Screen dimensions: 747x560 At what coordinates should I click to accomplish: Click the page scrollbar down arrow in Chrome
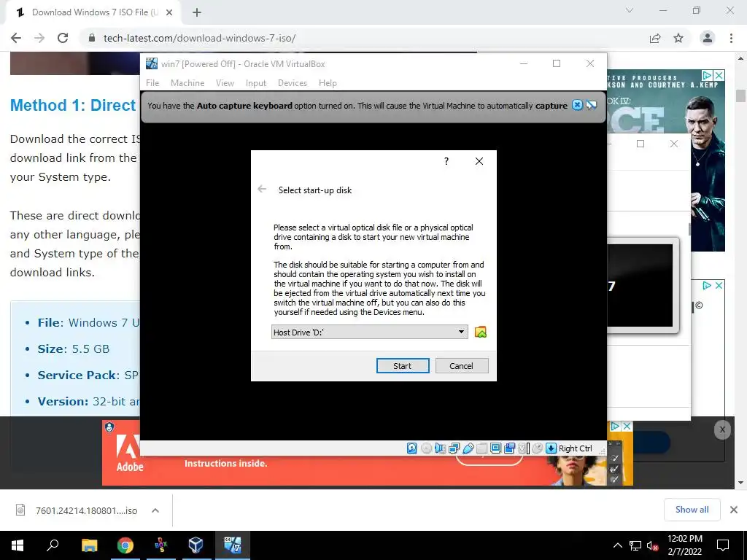740,483
